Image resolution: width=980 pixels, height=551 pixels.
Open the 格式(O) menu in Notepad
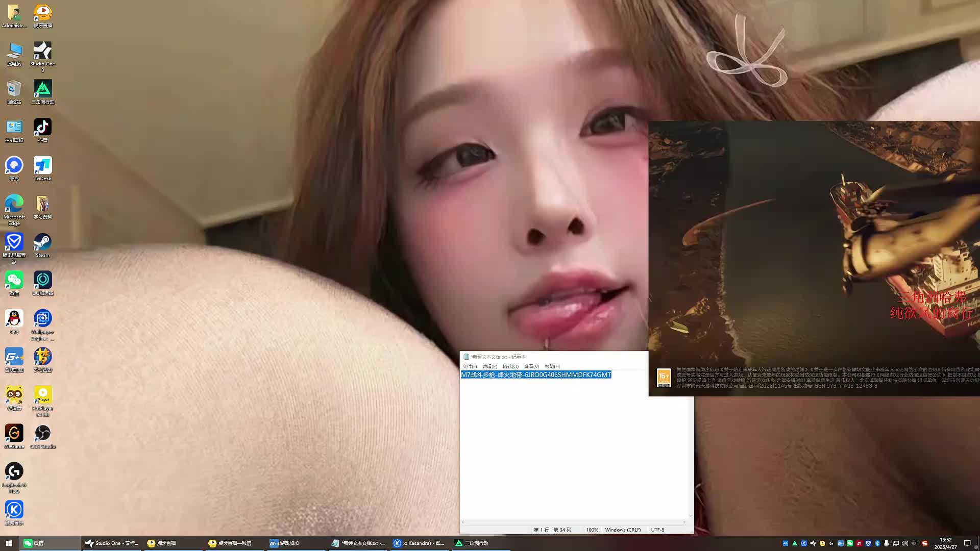[510, 366]
